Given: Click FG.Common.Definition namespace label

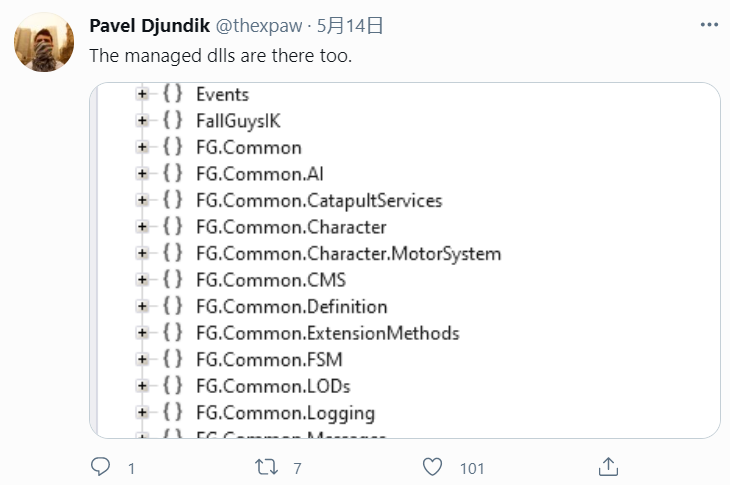Looking at the screenshot, I should pyautogui.click(x=291, y=307).
